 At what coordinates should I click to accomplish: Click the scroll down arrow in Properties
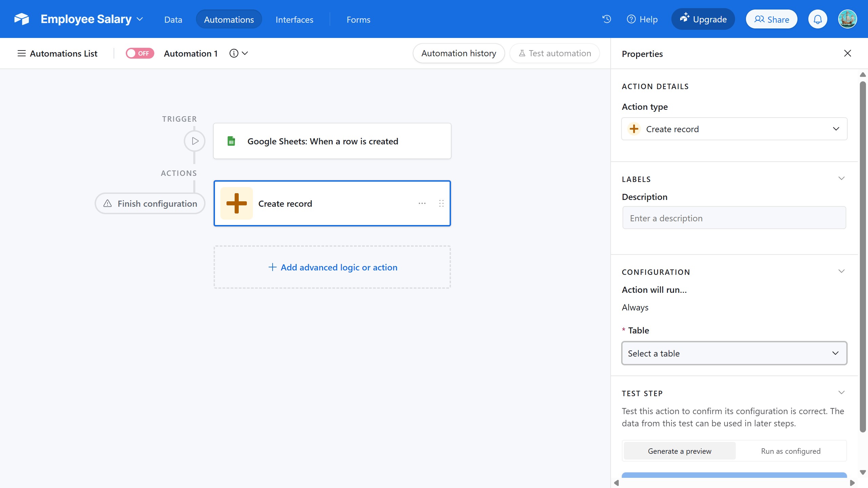pos(863,472)
